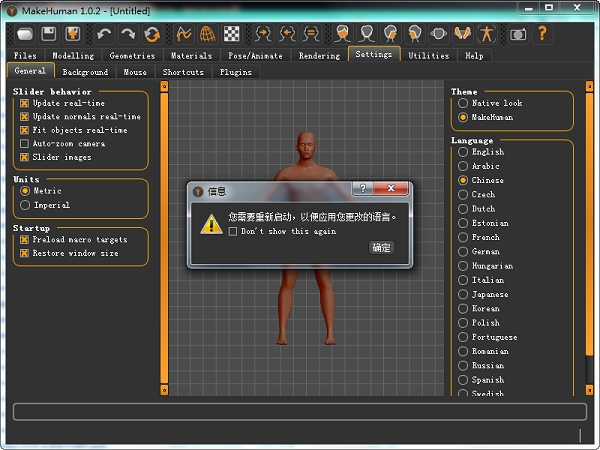Enable the Auto-zoom camera checkbox
600x450 pixels.
pos(25,144)
